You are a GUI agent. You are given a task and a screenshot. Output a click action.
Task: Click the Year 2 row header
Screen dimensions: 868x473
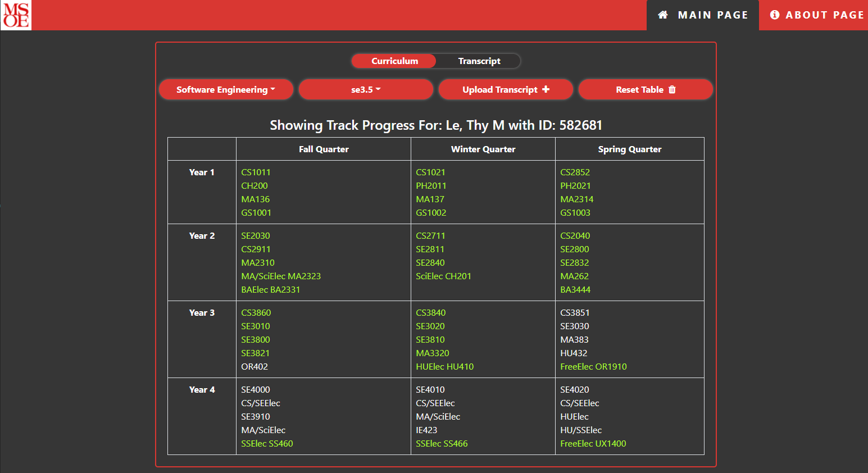coord(202,236)
